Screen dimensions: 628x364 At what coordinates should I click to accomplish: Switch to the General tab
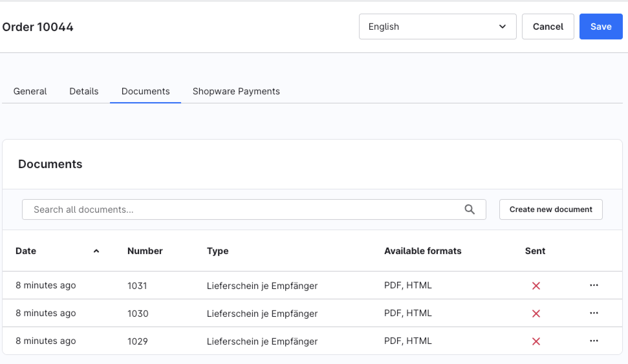click(30, 91)
